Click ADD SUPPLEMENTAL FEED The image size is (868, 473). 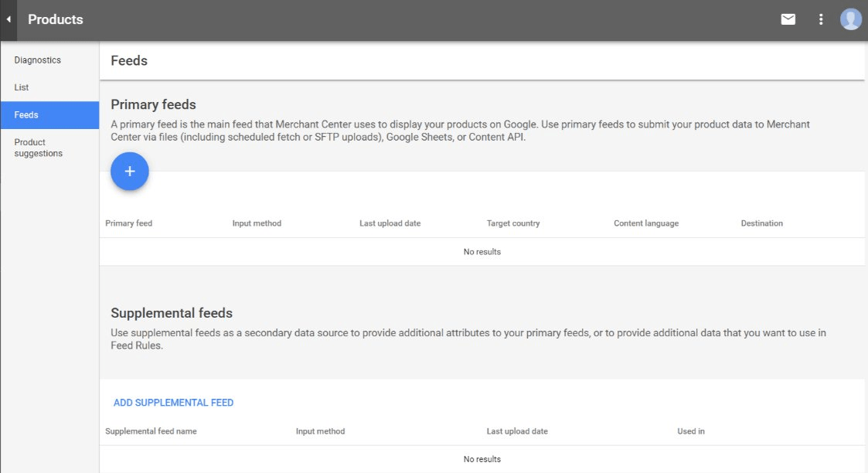(x=173, y=402)
